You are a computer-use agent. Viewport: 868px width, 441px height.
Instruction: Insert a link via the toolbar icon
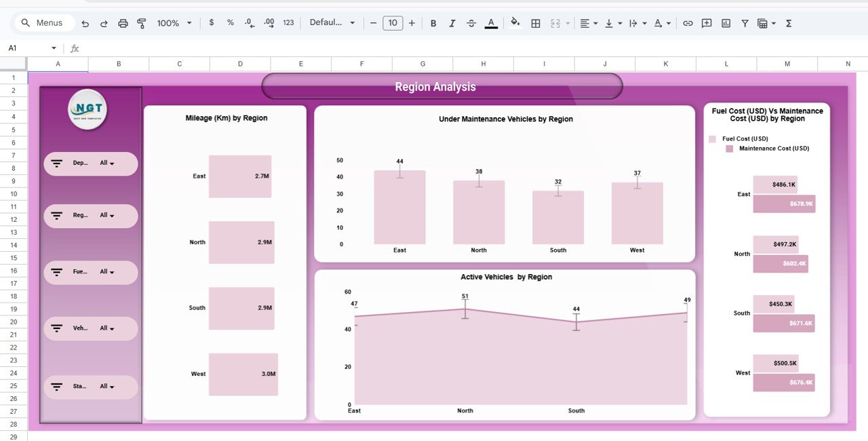(688, 22)
